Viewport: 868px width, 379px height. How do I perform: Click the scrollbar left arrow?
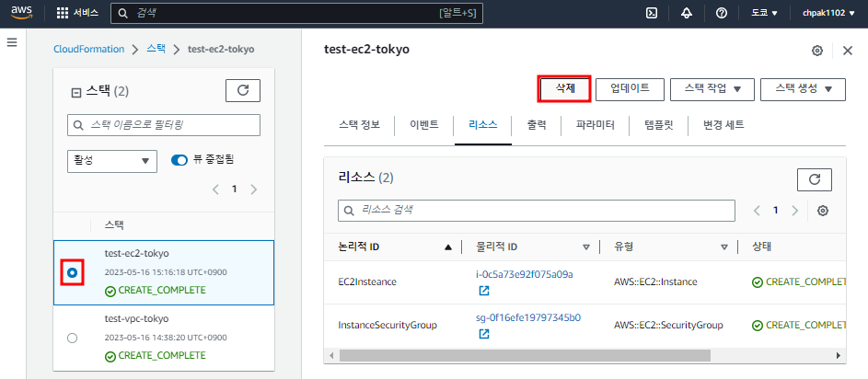[x=332, y=355]
